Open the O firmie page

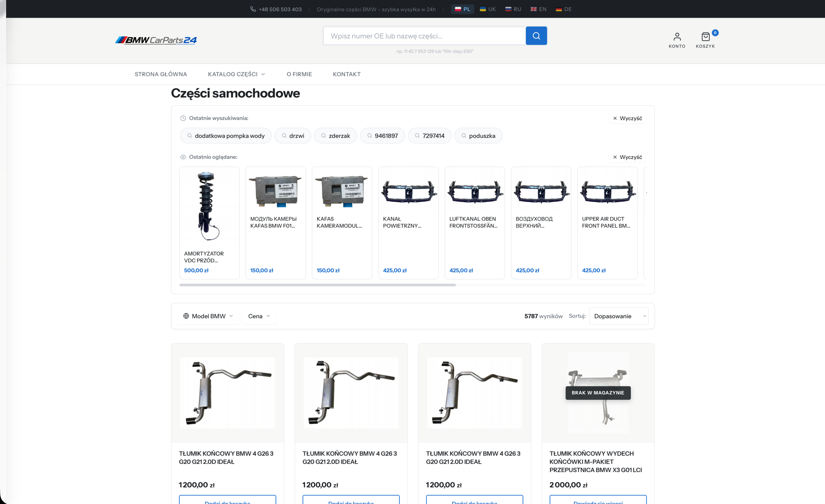tap(299, 74)
